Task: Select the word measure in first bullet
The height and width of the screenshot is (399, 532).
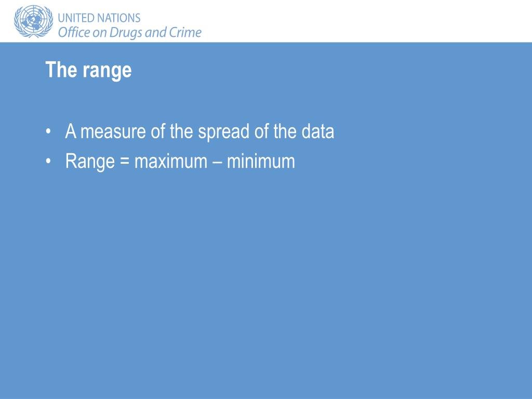Action: click(113, 131)
